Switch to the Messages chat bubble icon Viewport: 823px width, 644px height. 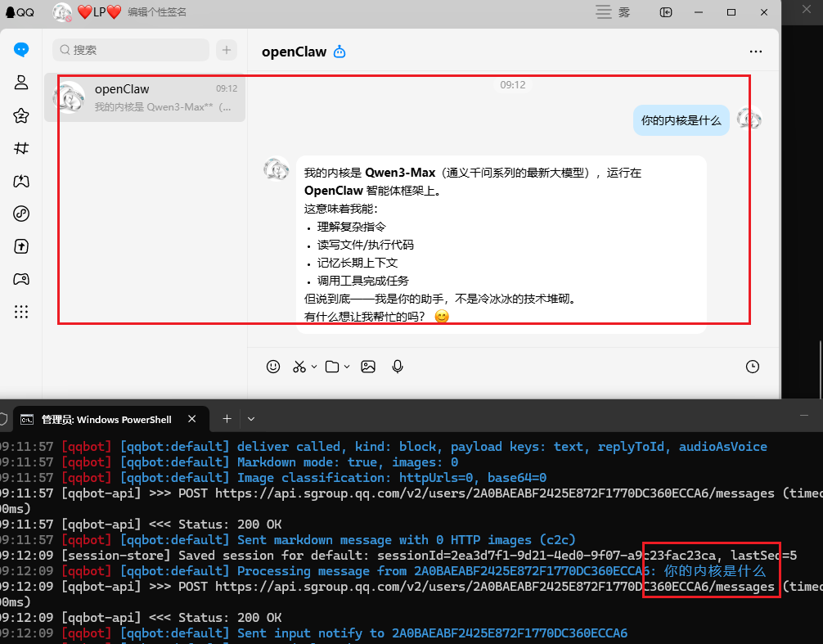(x=21, y=50)
